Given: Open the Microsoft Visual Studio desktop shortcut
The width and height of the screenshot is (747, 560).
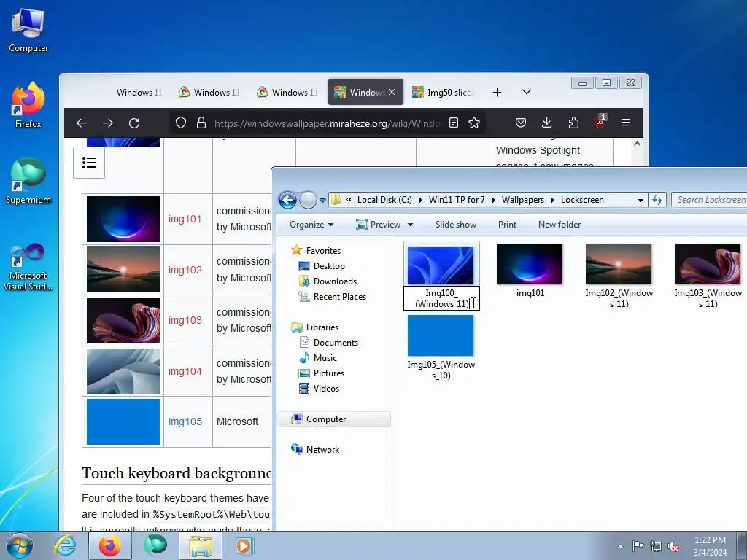Looking at the screenshot, I should tap(28, 267).
